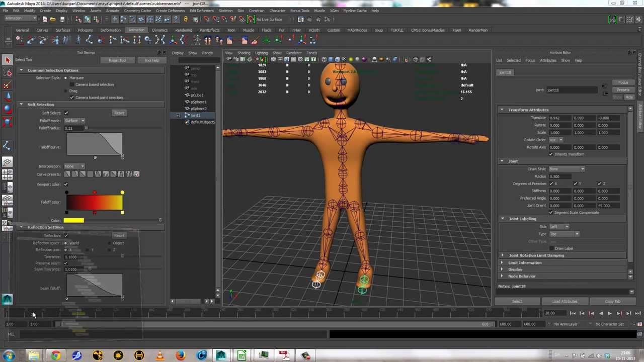
Task: Click the yellow Color swatch
Action: pos(74,220)
